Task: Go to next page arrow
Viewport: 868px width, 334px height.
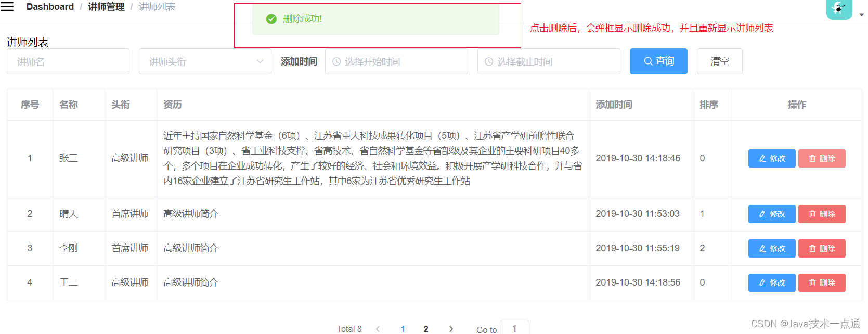Action: tap(451, 329)
